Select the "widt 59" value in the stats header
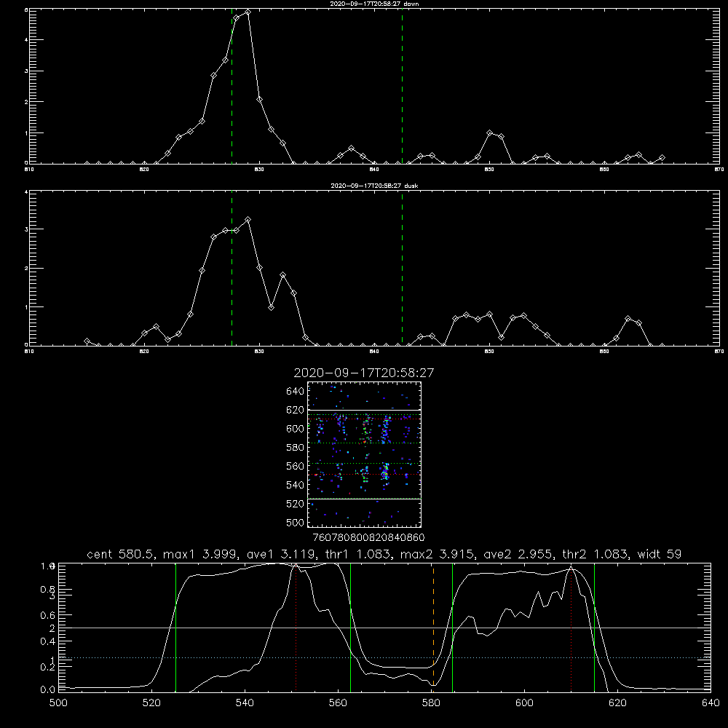Image resolution: width=728 pixels, height=728 pixels. 660,554
